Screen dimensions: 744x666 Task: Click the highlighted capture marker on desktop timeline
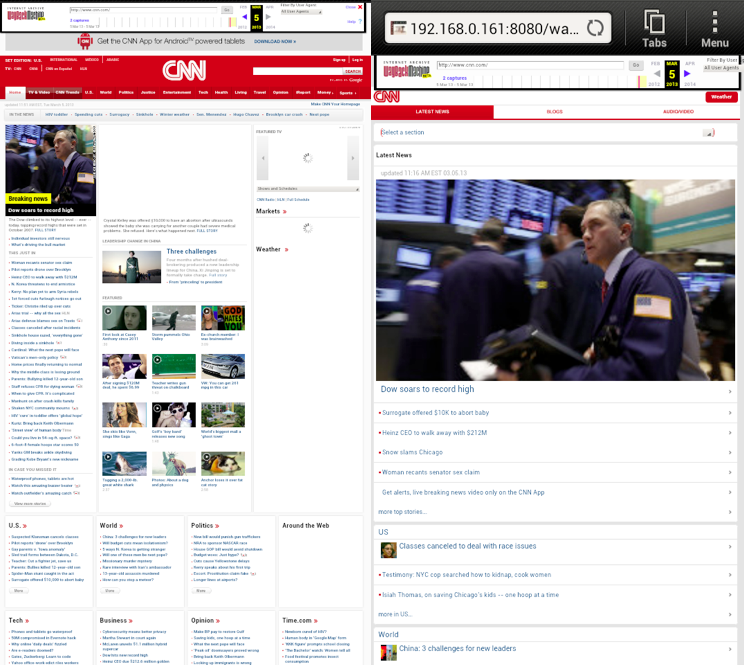(x=232, y=22)
